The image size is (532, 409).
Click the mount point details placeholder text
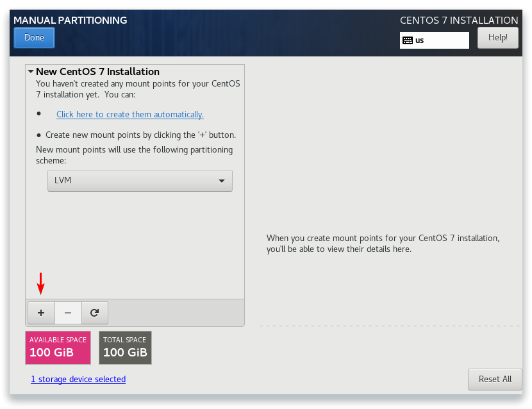(383, 244)
